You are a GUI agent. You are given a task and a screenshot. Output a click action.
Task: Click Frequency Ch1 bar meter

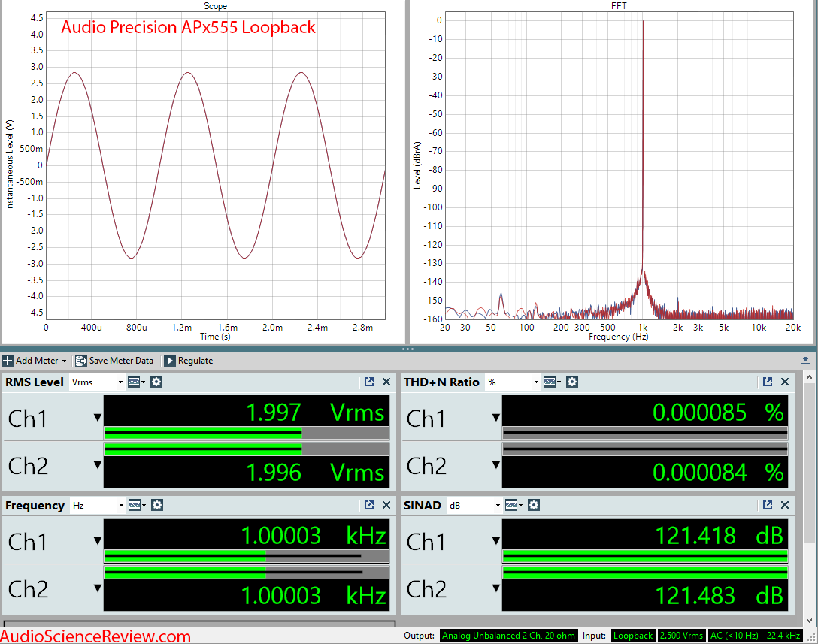click(247, 556)
